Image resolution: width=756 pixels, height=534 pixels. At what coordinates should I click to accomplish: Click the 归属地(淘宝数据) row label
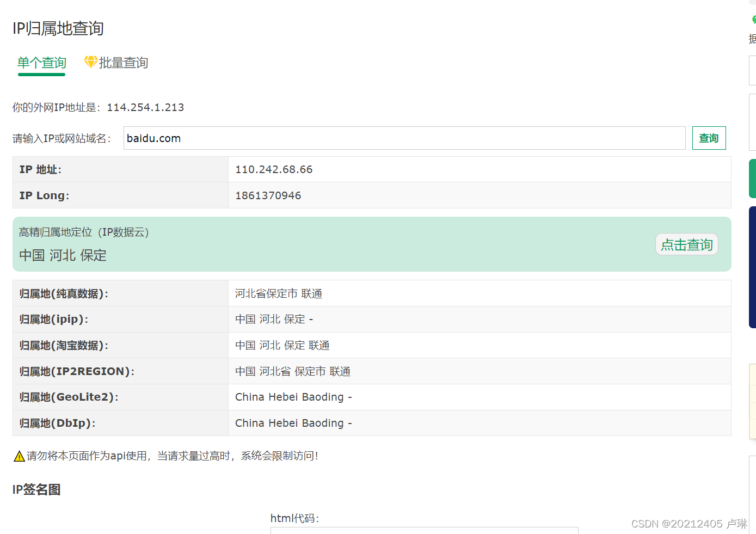click(x=64, y=345)
